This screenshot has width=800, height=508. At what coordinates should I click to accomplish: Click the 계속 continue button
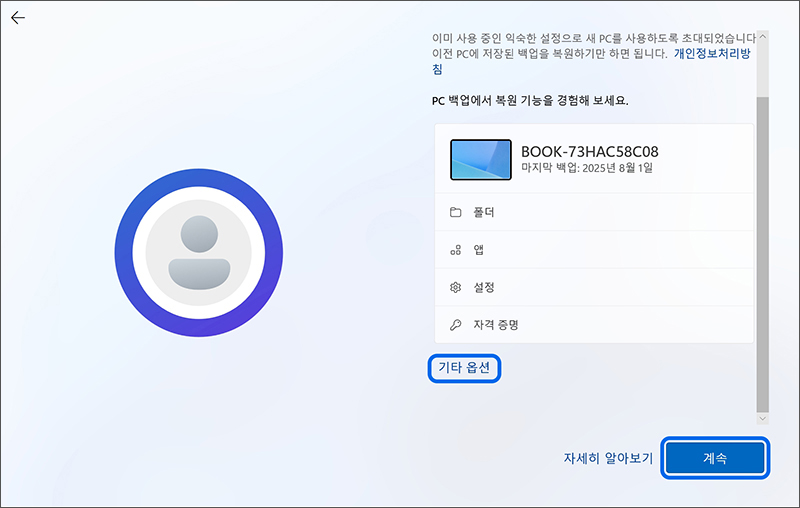pos(715,458)
